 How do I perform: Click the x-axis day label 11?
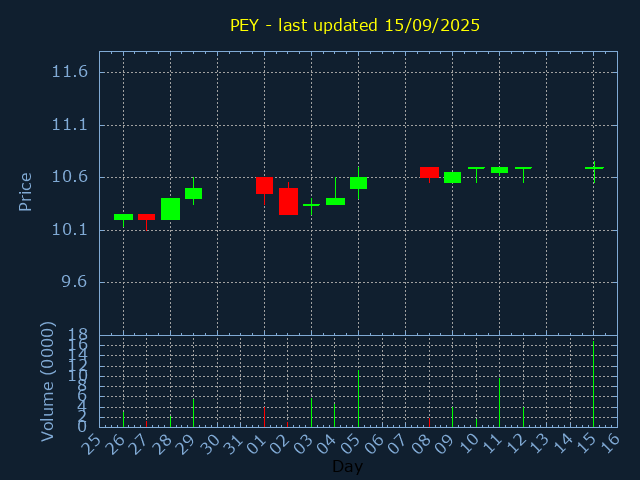point(491,444)
